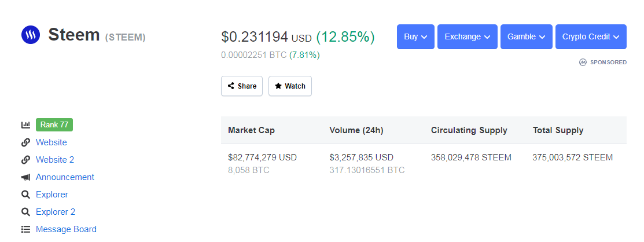Click the chain icon beside Website
The image size is (644, 242).
point(25,142)
